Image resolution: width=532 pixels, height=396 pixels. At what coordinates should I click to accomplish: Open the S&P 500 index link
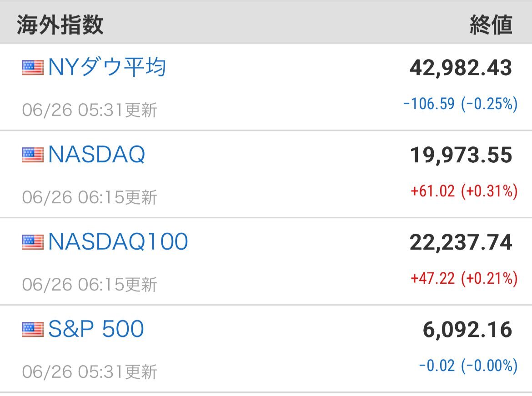[96, 329]
